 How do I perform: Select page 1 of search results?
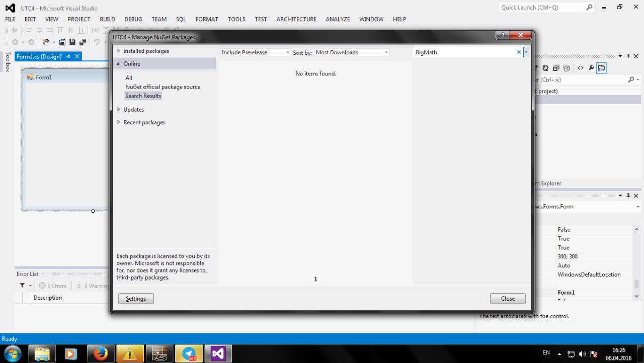point(315,279)
